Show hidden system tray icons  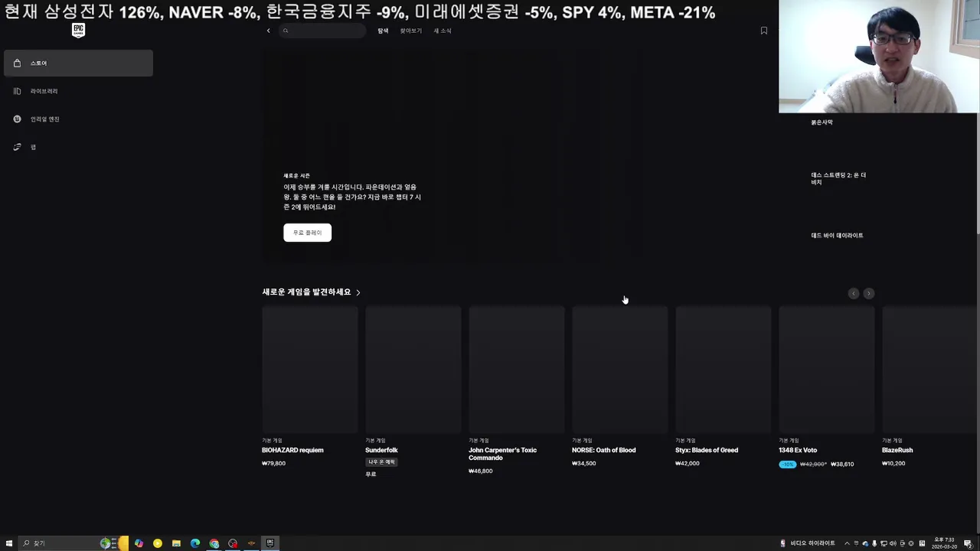(847, 543)
